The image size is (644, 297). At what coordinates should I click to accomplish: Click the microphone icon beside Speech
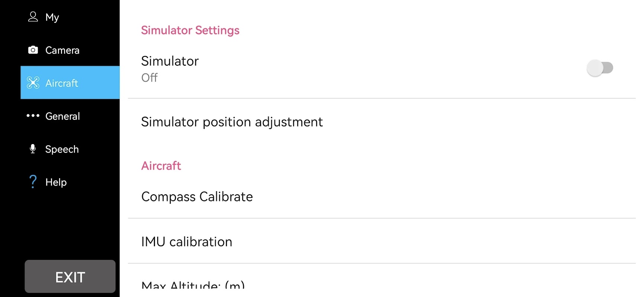33,149
